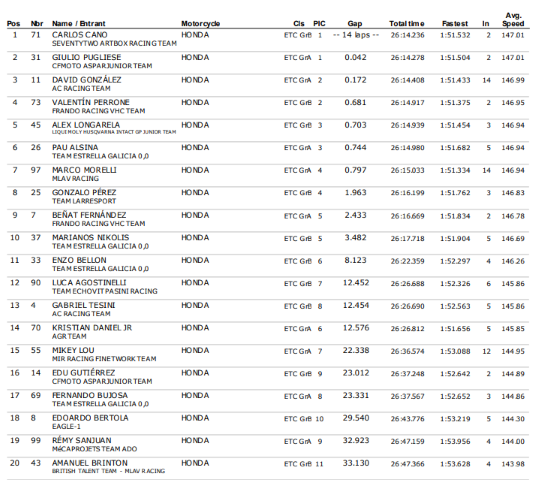
Task: Select the gap value 3.482
Action: tap(355, 237)
